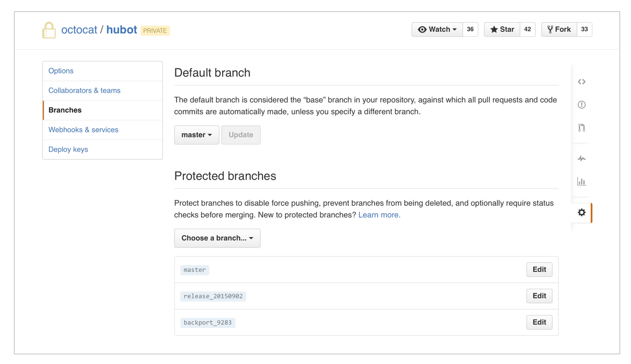Open the Code tab icon
Image resolution: width=631 pixels, height=364 pixels.
(582, 82)
